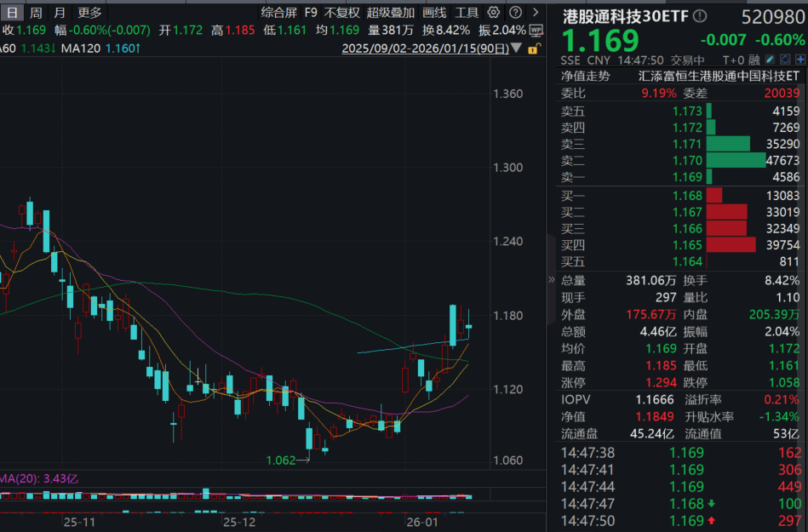Image resolution: width=808 pixels, height=532 pixels.
Task: Add the ETF to watchlist with plus icon
Action: click(x=799, y=59)
